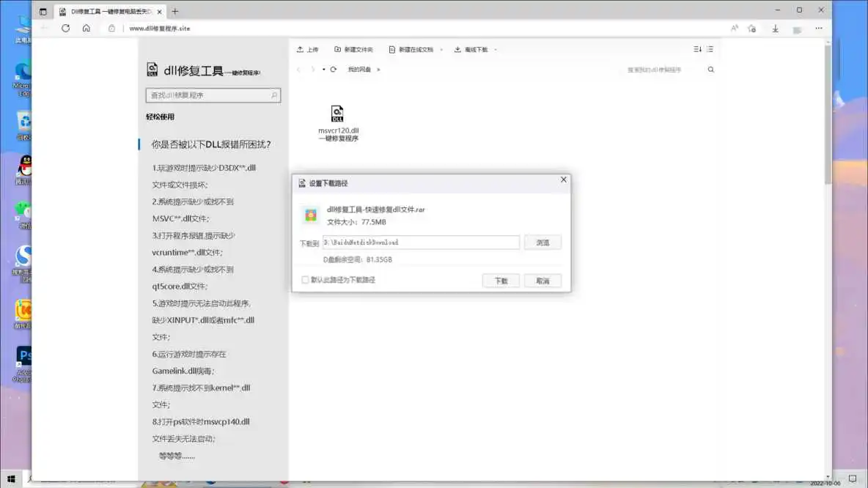This screenshot has height=488, width=868.
Task: Click the sort order icon
Action: coord(697,49)
